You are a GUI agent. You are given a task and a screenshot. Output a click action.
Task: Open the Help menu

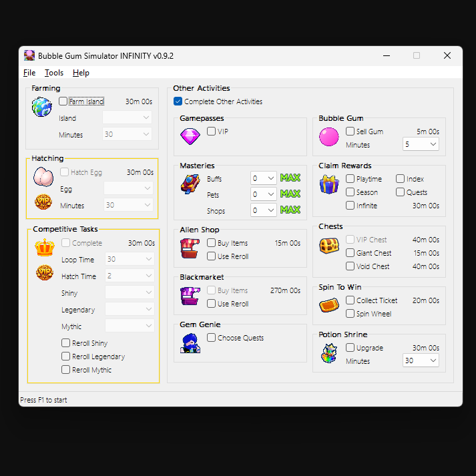pos(81,73)
